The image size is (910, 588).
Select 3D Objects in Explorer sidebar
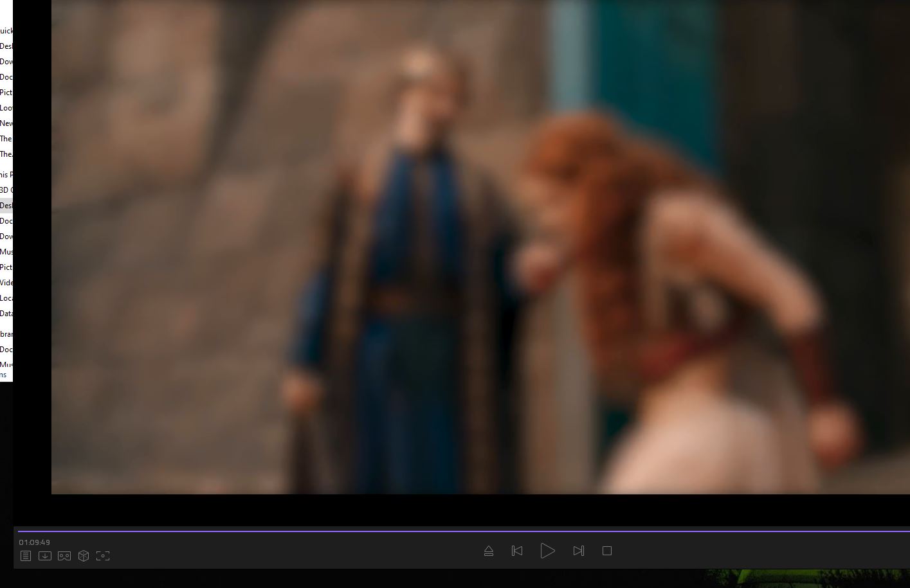pyautogui.click(x=6, y=190)
